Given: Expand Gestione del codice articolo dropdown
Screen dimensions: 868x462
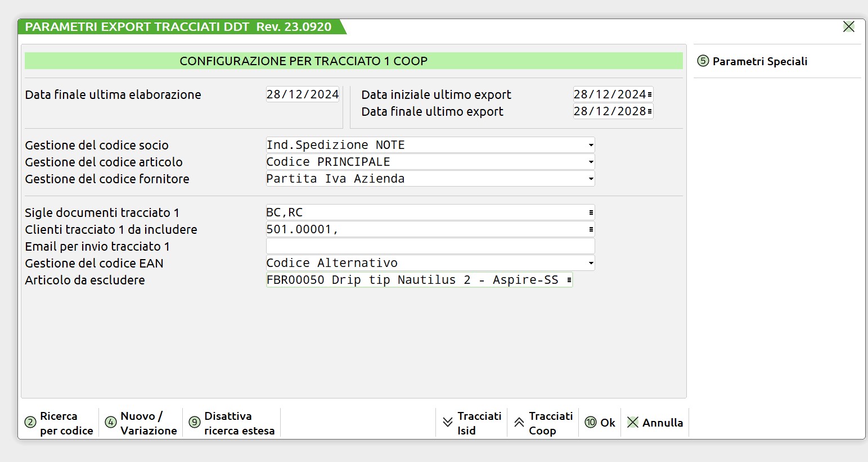Looking at the screenshot, I should pyautogui.click(x=591, y=162).
